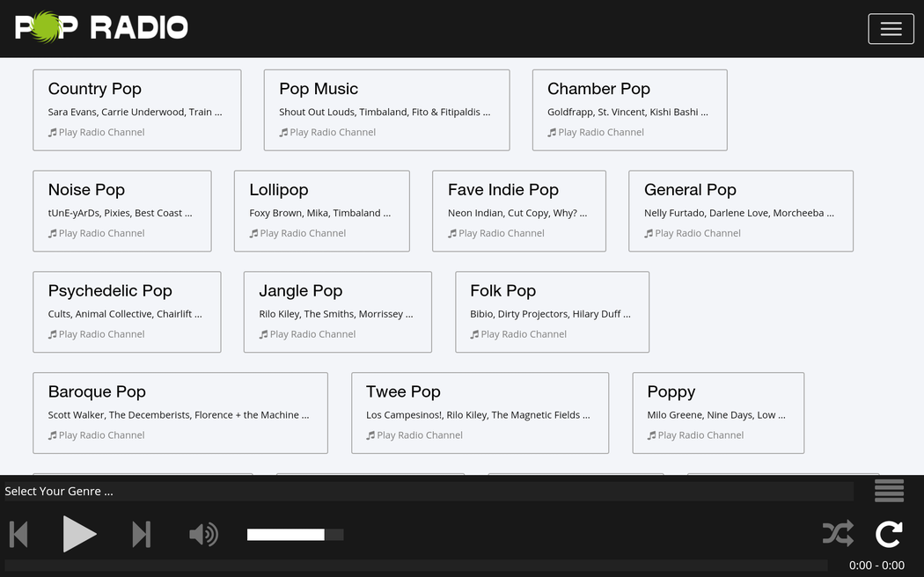Adjust the volume slider bar

295,535
